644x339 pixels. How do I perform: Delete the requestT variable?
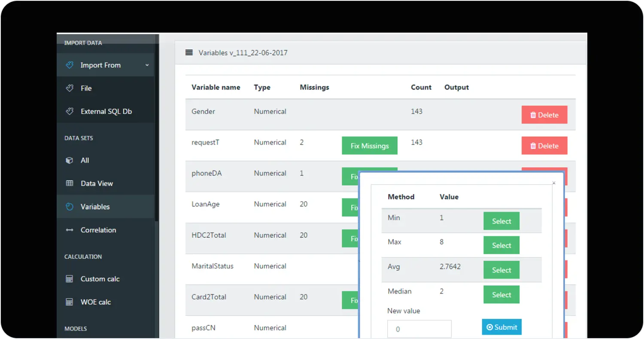pos(544,145)
